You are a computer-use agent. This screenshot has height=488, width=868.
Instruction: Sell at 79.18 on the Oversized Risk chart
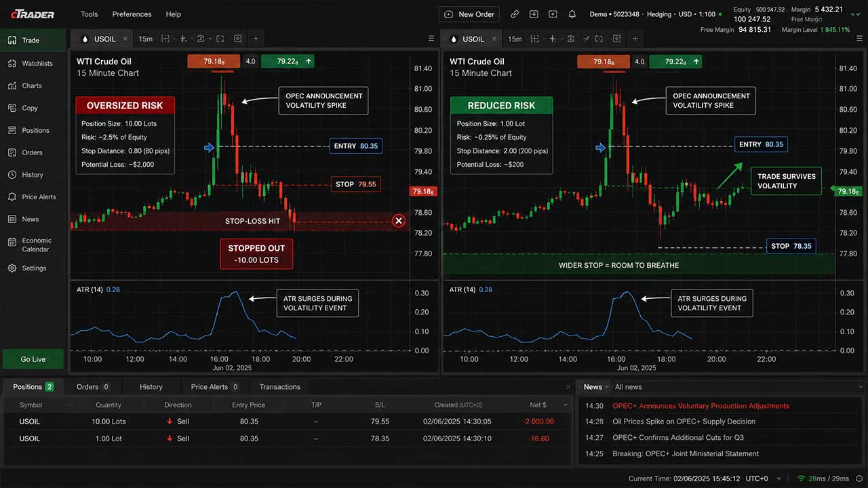click(214, 62)
